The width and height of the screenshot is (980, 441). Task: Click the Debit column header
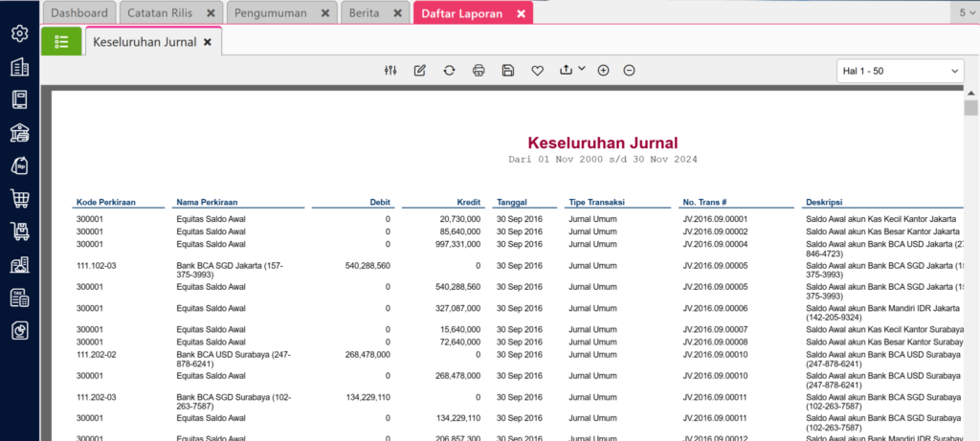[379, 203]
